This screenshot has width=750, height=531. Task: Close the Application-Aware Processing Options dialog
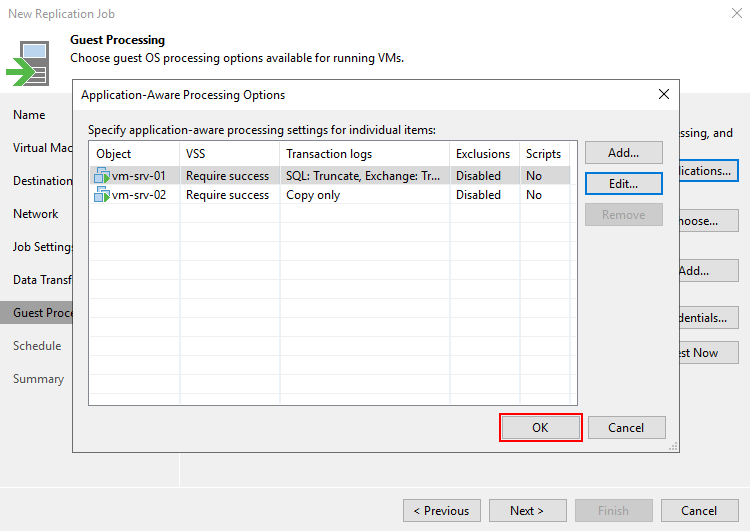click(x=663, y=95)
